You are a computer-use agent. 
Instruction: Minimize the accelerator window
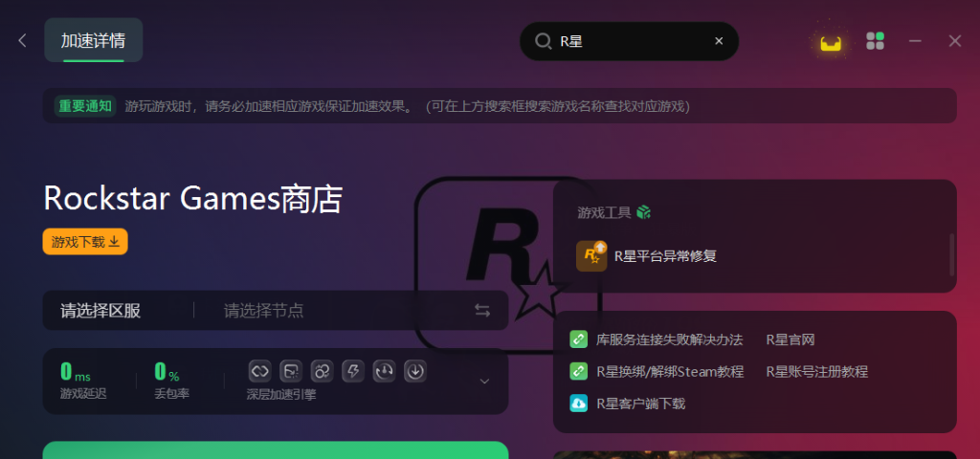tap(915, 41)
